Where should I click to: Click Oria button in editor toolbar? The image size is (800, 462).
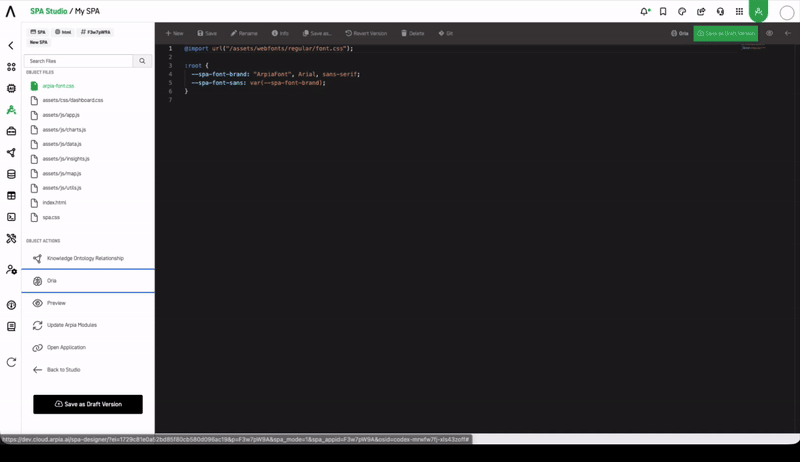coord(679,33)
